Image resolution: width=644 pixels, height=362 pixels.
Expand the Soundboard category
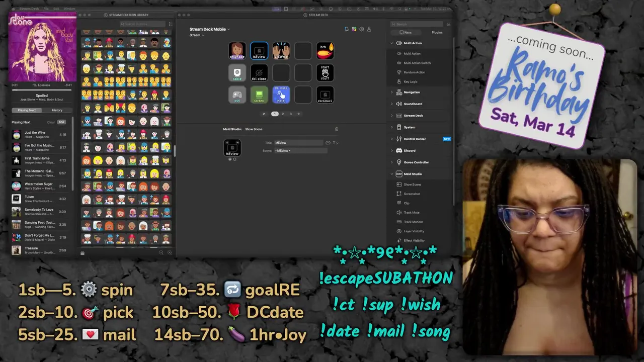click(392, 104)
